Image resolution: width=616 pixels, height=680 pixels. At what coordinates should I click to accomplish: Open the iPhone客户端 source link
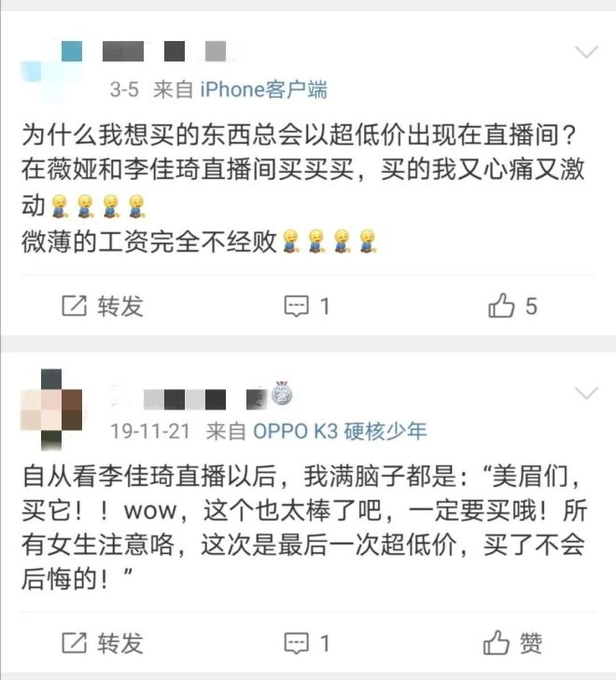264,90
